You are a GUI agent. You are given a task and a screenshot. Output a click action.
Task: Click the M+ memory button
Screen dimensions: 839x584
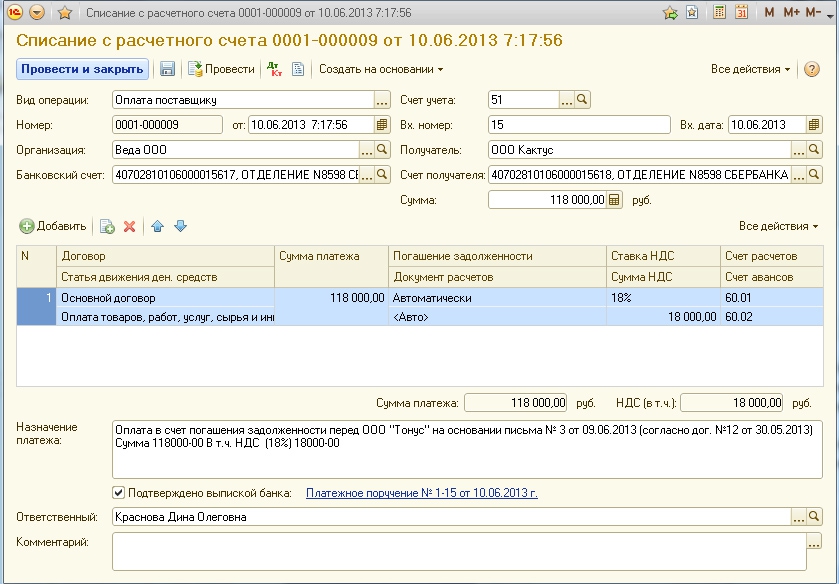pos(791,12)
